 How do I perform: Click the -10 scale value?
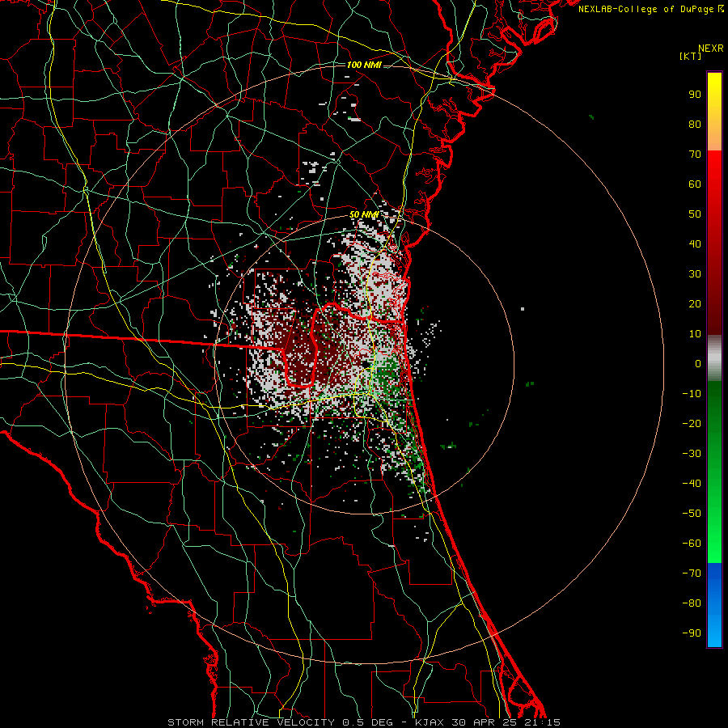[x=692, y=394]
